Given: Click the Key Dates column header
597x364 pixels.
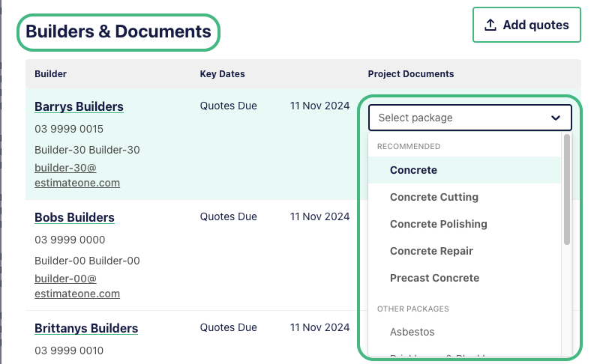Looking at the screenshot, I should [222, 74].
